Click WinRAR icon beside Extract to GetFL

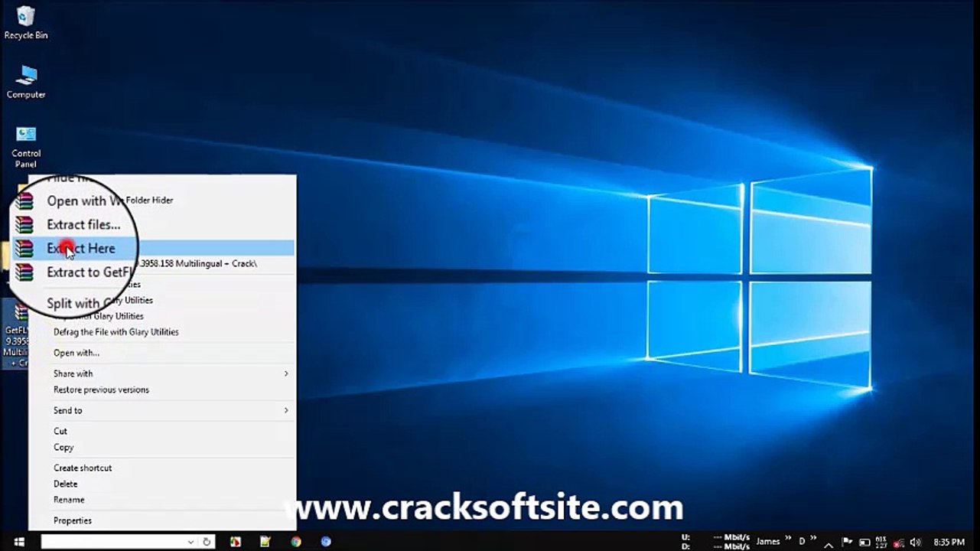(x=24, y=272)
